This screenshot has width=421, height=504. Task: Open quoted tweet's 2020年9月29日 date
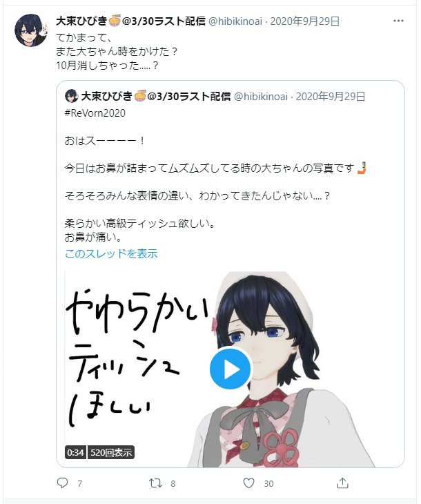point(331,97)
